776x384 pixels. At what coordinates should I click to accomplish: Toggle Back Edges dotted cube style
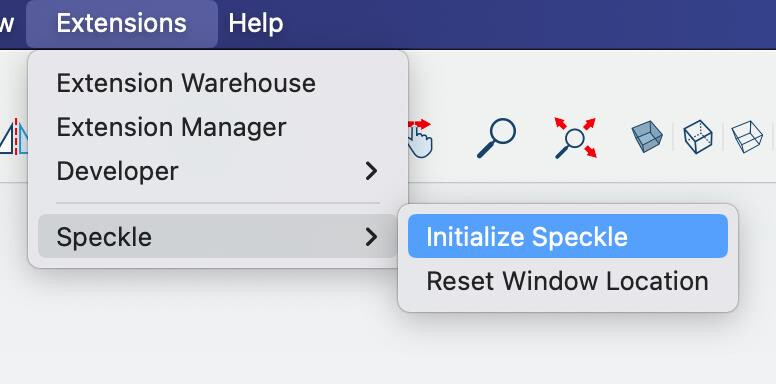[x=698, y=137]
